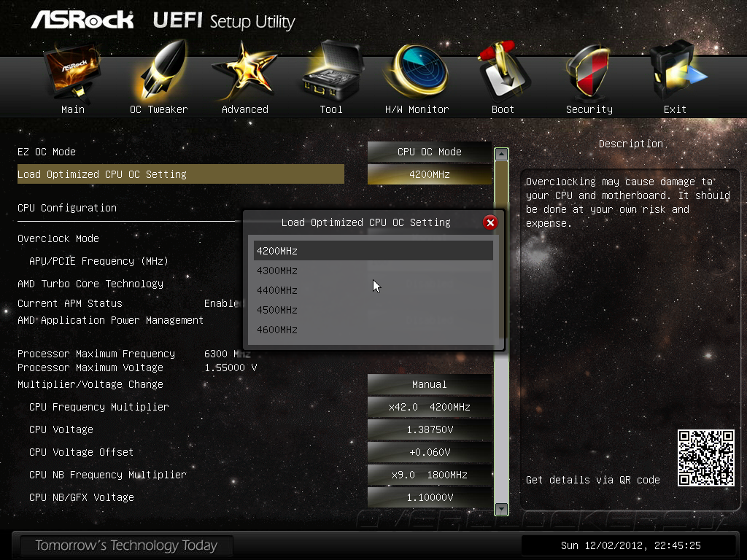Viewport: 747px width, 560px height.
Task: Open CPU Frequency Multiplier x42.0 value
Action: click(429, 407)
